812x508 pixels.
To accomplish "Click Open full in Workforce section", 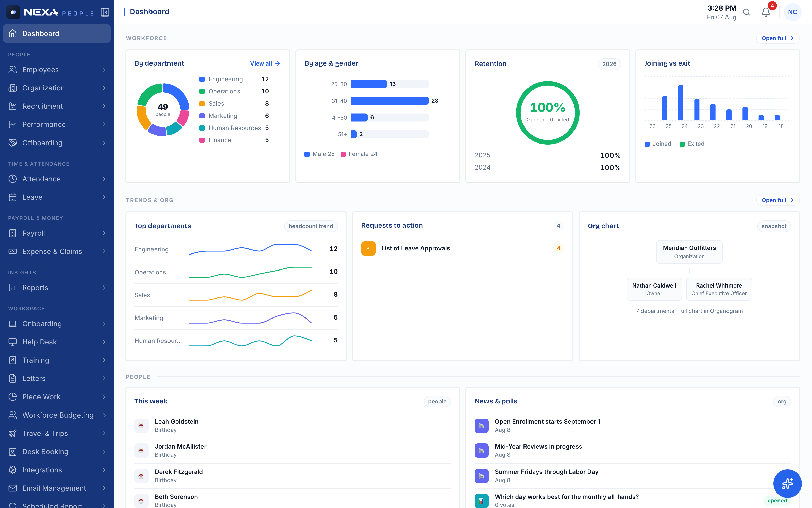I will point(777,38).
